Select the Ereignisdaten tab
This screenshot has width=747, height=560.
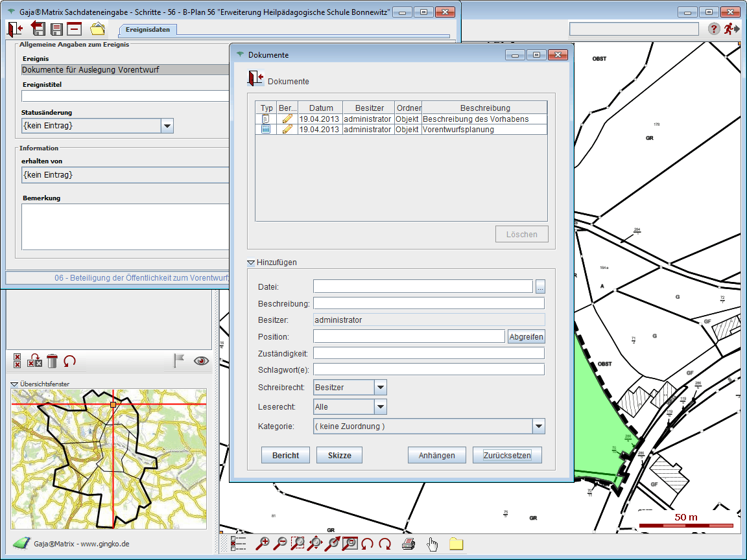pos(148,30)
